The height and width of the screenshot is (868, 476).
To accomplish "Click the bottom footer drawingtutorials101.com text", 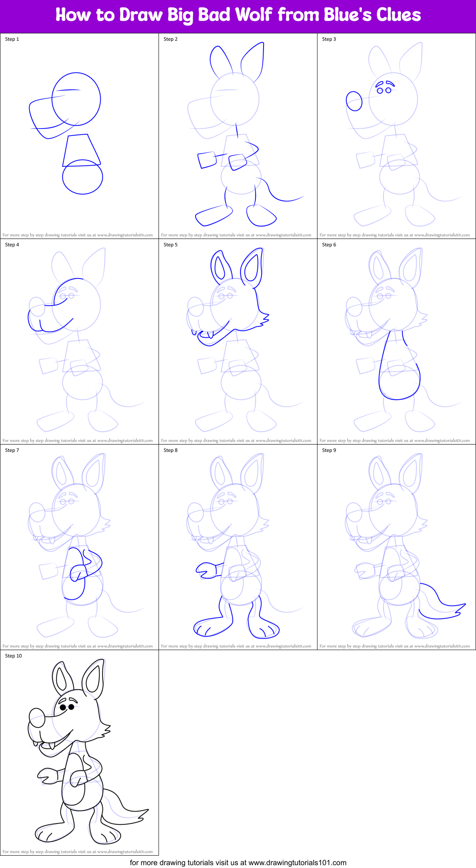I will click(x=238, y=862).
